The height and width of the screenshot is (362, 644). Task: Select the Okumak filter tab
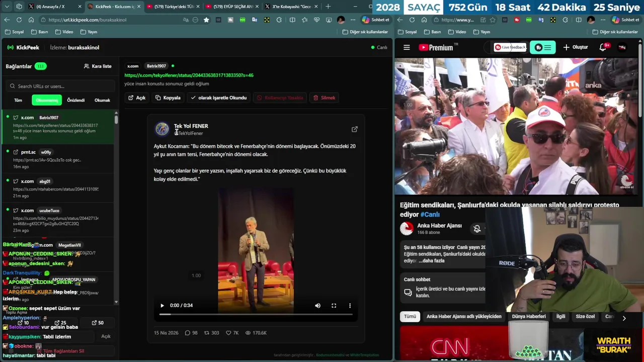pyautogui.click(x=102, y=100)
